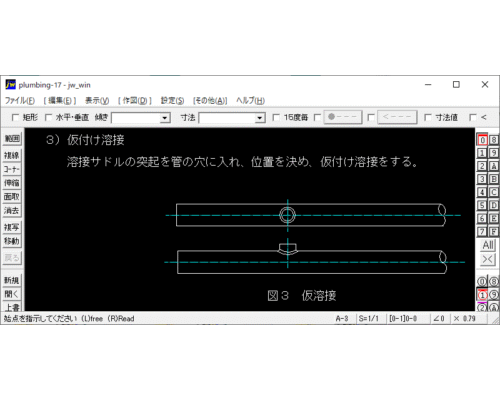Screen dimensions: 500x400
Task: Select circled layer group 0
Action: (x=482, y=282)
